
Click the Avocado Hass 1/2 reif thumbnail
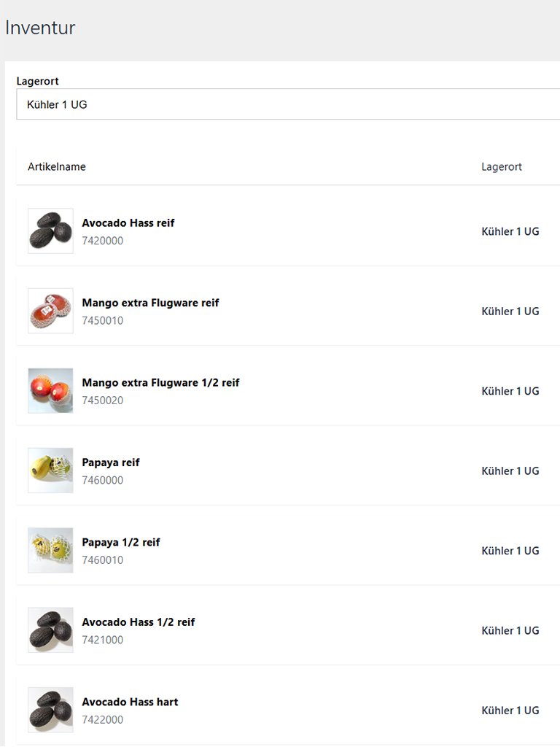(x=50, y=630)
